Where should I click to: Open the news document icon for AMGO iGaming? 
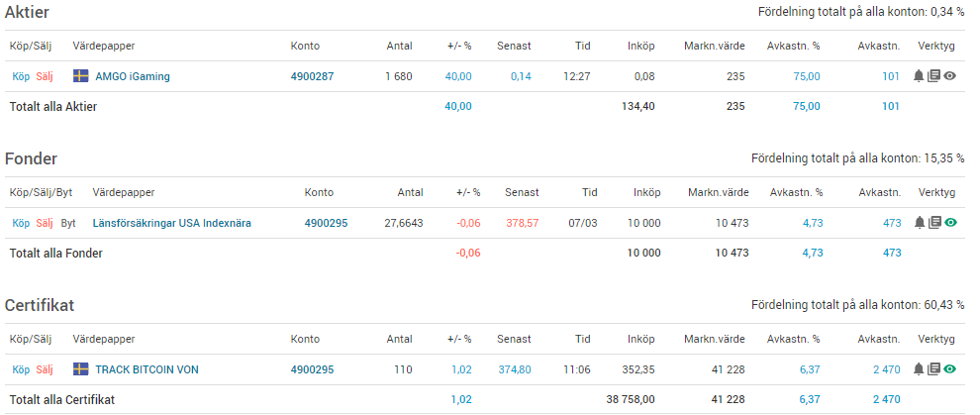(933, 76)
